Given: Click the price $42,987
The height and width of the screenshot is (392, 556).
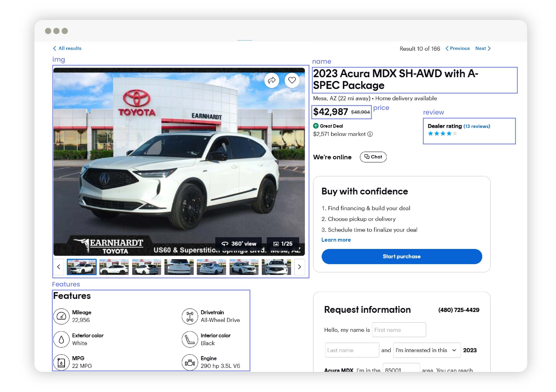Looking at the screenshot, I should [331, 112].
